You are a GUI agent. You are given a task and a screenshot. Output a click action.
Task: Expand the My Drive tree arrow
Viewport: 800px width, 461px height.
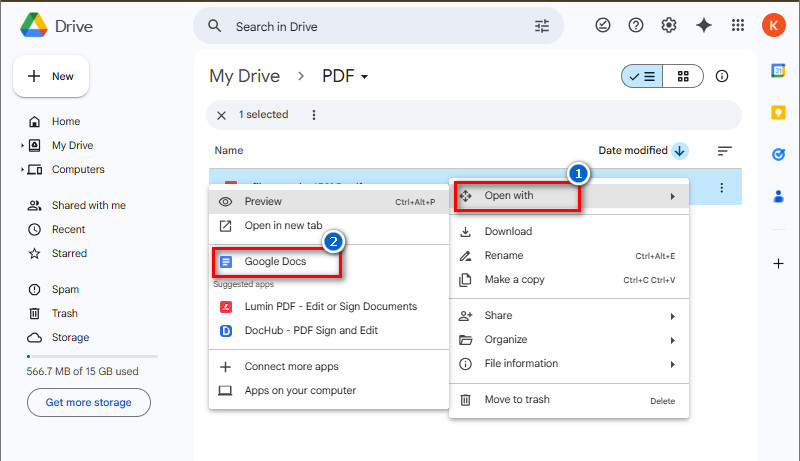pos(22,145)
